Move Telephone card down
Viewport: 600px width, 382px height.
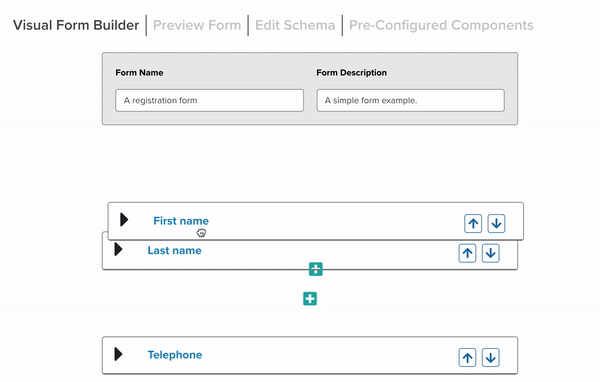click(491, 358)
